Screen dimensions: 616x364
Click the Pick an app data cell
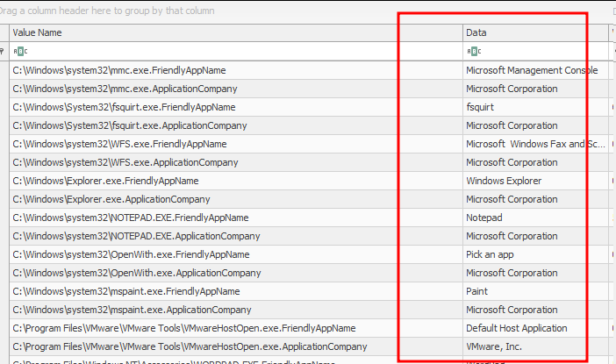pyautogui.click(x=535, y=254)
